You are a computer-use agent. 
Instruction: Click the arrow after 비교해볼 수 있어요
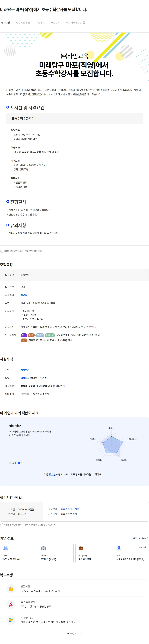click(x=104, y=474)
